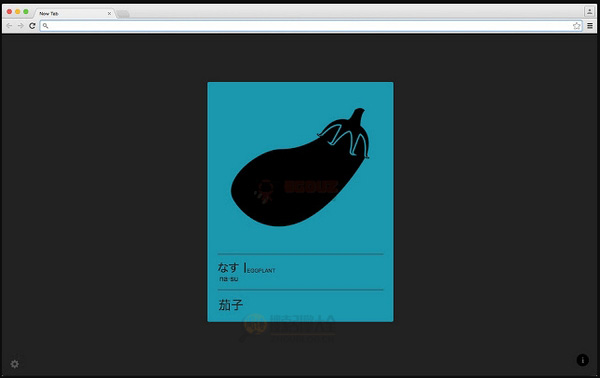Click the na su romaji text

point(229,279)
